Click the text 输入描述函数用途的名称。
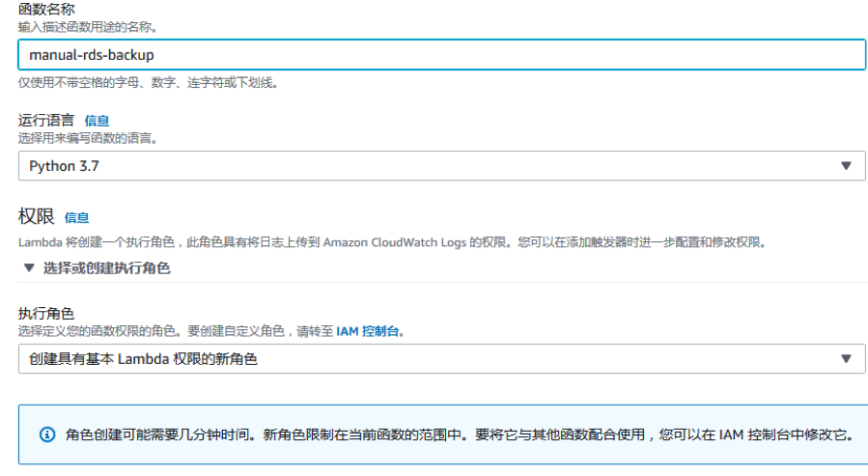Screen dimensions: 868x476 pos(89,27)
